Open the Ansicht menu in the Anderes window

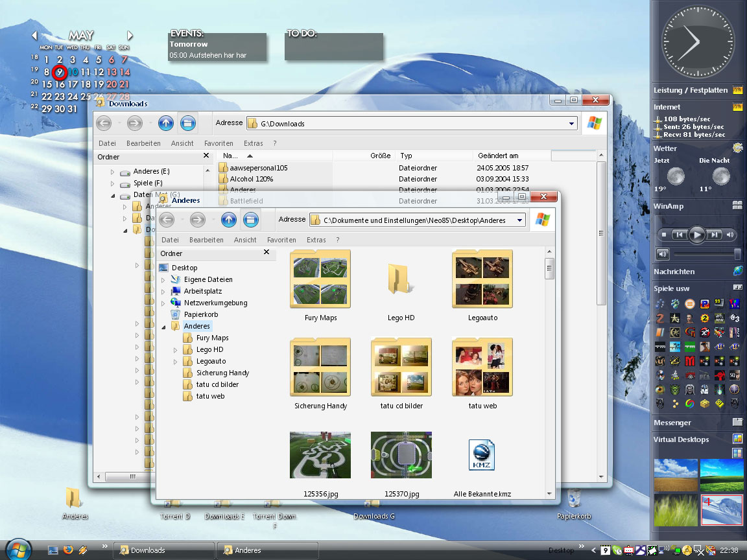pos(245,240)
